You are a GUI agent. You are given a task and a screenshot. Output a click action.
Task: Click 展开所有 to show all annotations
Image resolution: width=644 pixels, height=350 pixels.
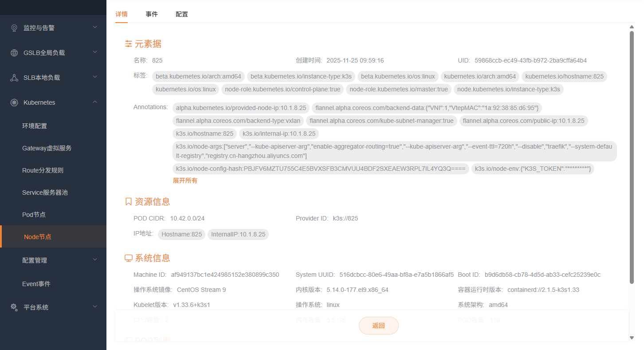click(185, 181)
